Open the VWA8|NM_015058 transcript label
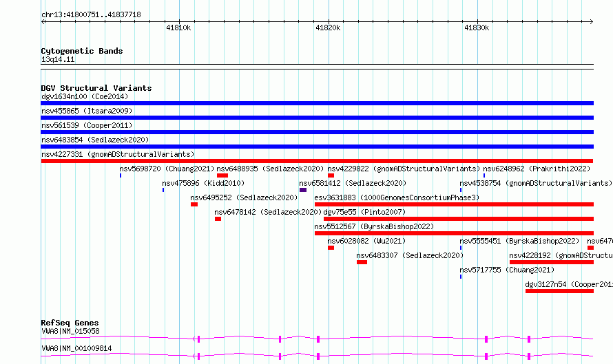Screen dimensions: 613x364 (x=70, y=331)
